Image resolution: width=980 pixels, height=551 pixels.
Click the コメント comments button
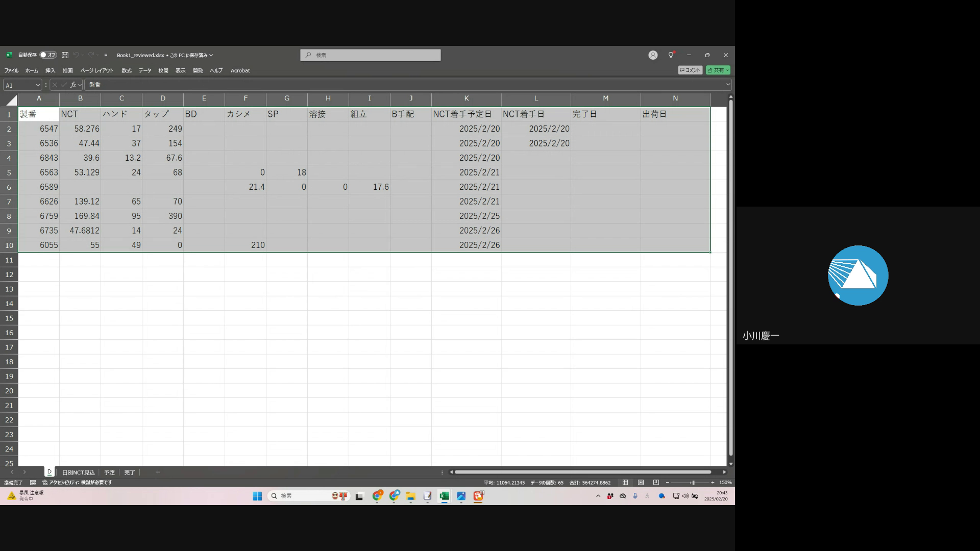pyautogui.click(x=690, y=70)
